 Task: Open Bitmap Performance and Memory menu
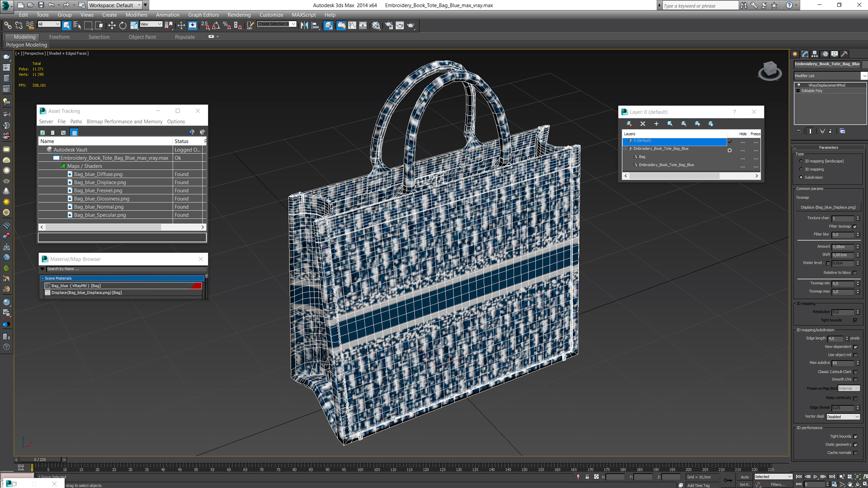[124, 122]
